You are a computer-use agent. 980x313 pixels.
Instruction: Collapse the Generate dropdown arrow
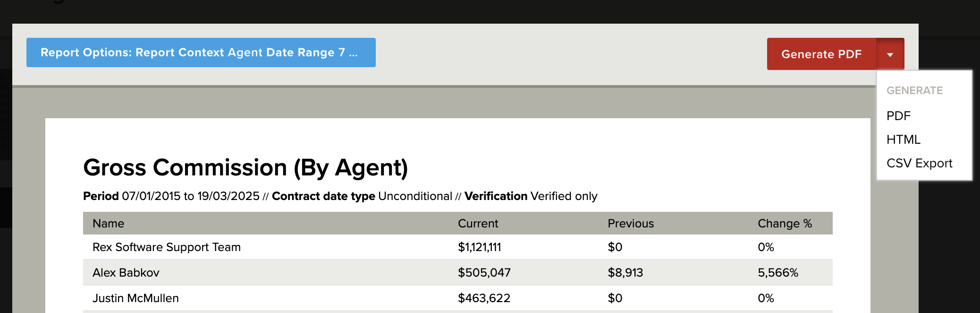(890, 54)
